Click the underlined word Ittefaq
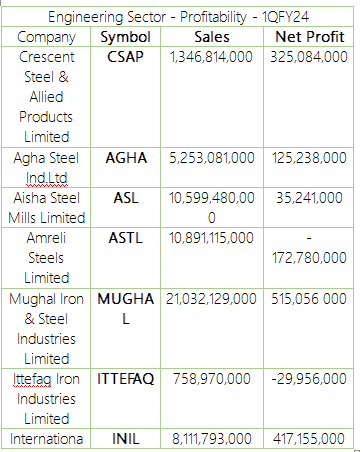Viewport: 363px width, 452px height. tap(32, 379)
